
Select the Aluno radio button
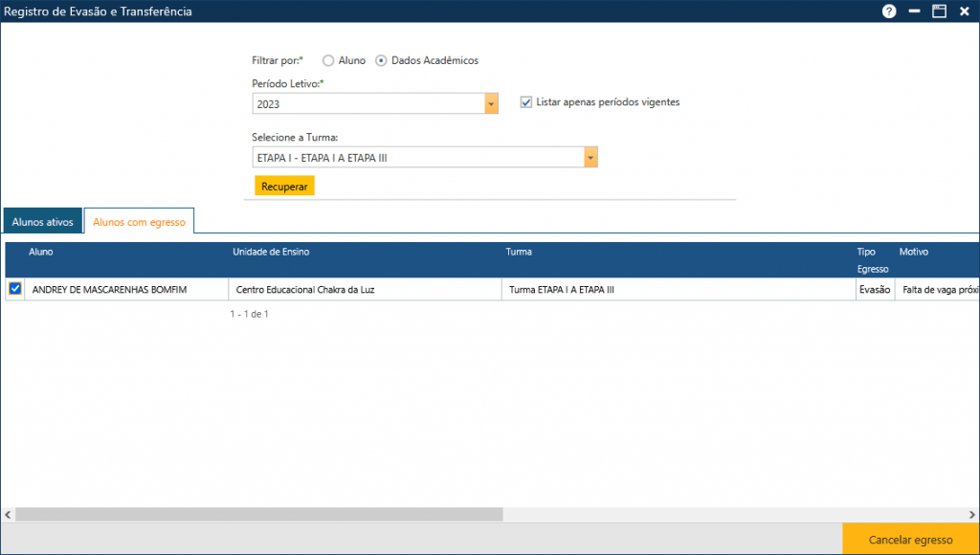tap(328, 59)
